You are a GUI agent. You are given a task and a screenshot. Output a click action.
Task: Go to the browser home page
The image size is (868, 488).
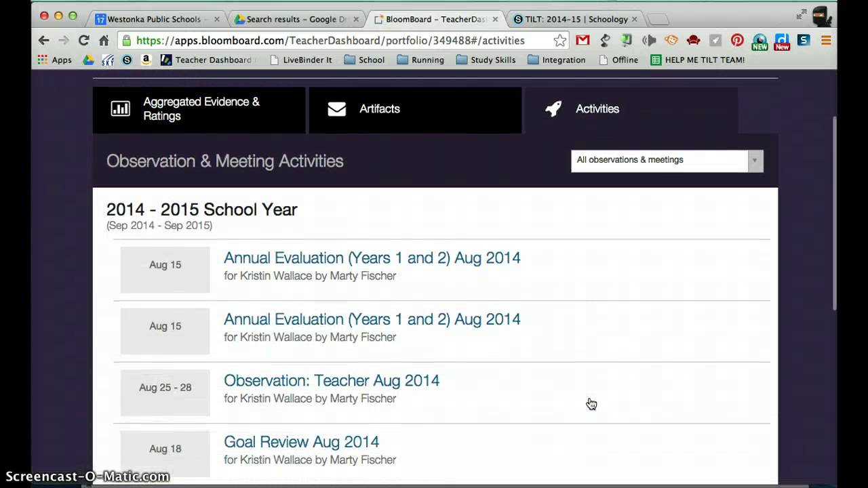pos(104,41)
